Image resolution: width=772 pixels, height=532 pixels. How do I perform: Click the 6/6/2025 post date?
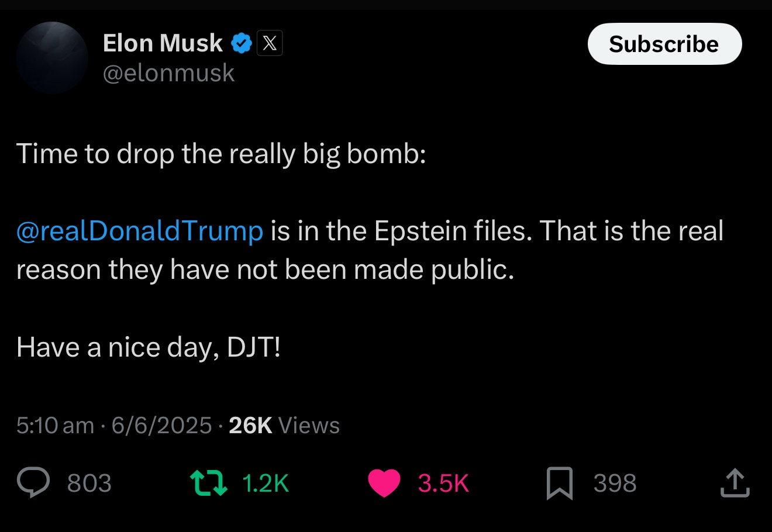[x=161, y=426]
